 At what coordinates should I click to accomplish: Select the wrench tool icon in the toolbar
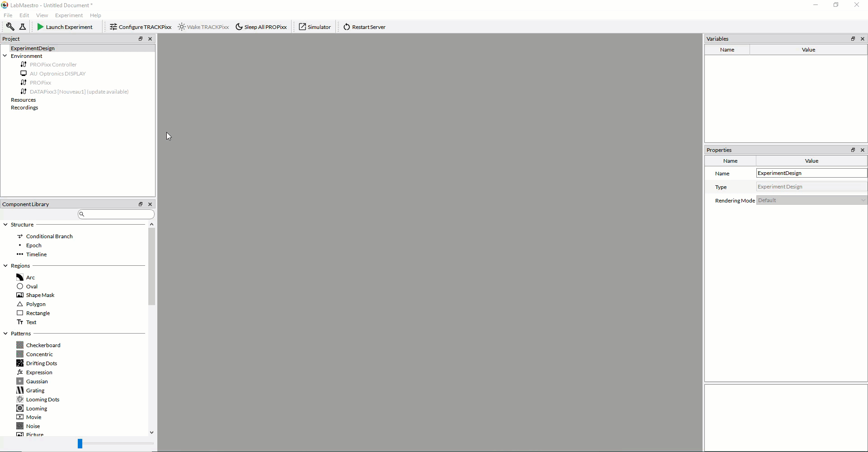(x=10, y=27)
